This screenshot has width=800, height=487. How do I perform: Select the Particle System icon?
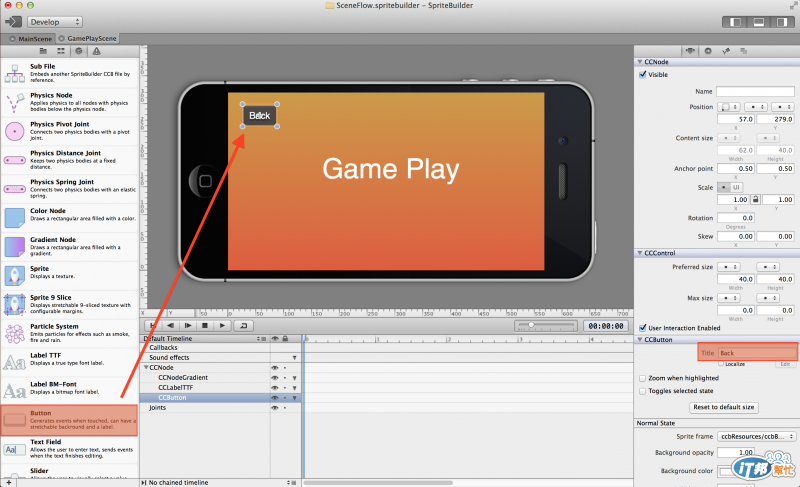click(14, 334)
